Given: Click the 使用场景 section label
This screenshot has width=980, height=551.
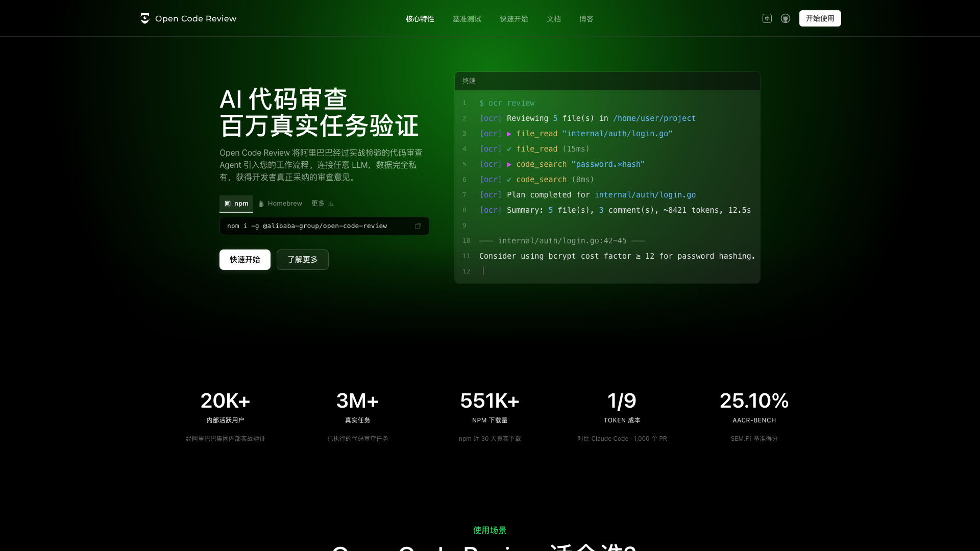Looking at the screenshot, I should (490, 531).
